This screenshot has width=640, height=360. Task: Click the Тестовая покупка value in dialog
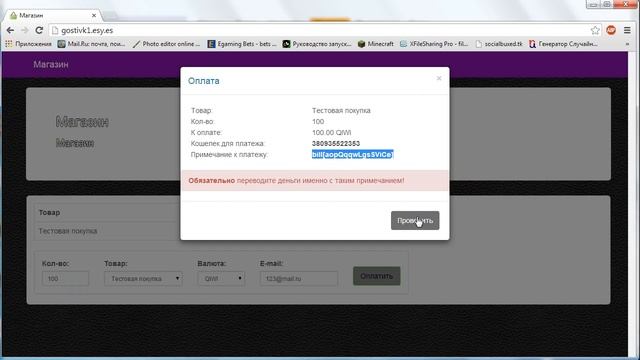(341, 110)
